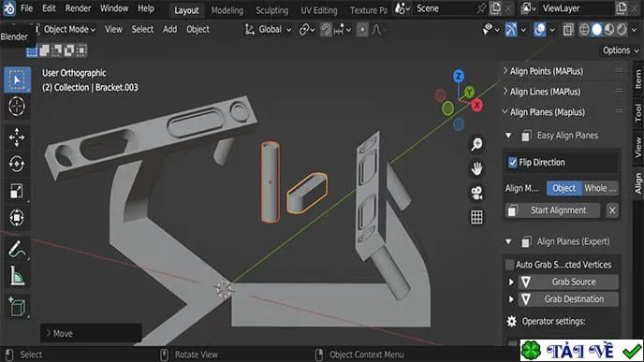The width and height of the screenshot is (644, 362).
Task: Set align mode to Whole Mesh
Action: pos(600,188)
